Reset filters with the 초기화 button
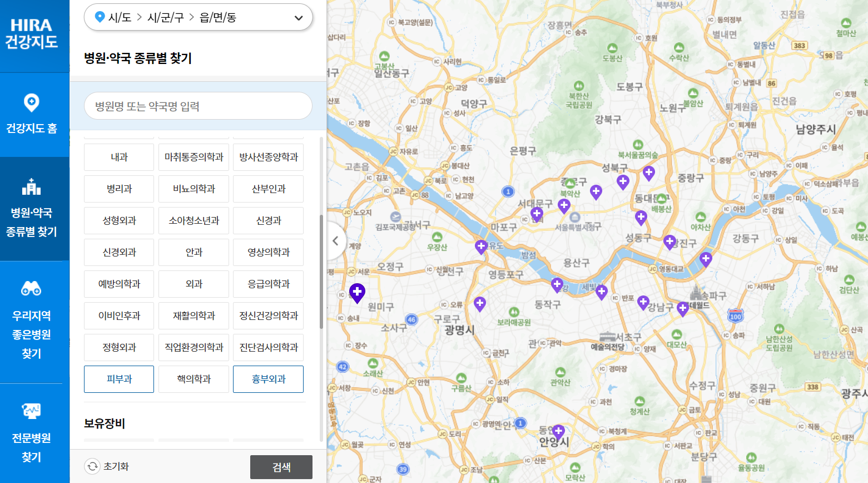Image resolution: width=868 pixels, height=483 pixels. (x=107, y=467)
